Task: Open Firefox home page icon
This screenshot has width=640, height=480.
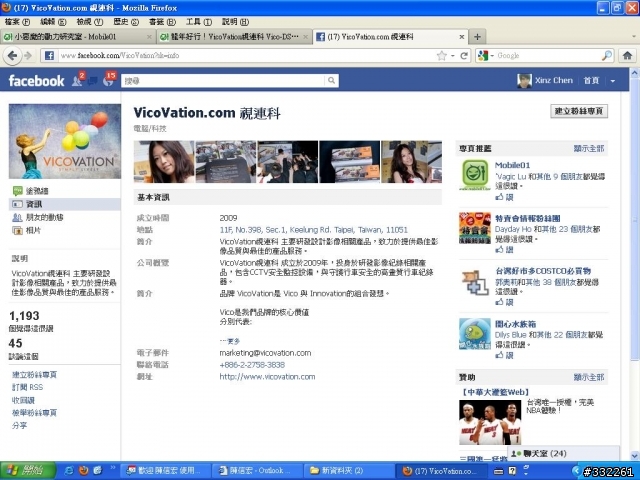Action: [627, 56]
